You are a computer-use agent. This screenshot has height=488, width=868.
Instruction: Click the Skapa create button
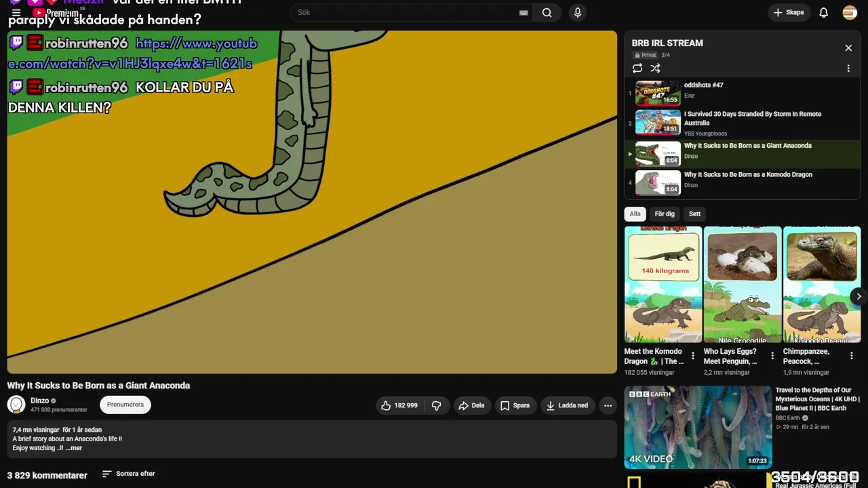789,12
